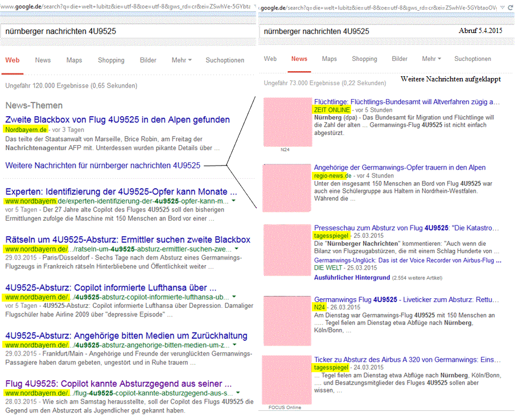Screen dimensions: 519x420
Task: Open 'Presseschau zum Absturz von Flug 4U9525' headline
Action: [406, 228]
